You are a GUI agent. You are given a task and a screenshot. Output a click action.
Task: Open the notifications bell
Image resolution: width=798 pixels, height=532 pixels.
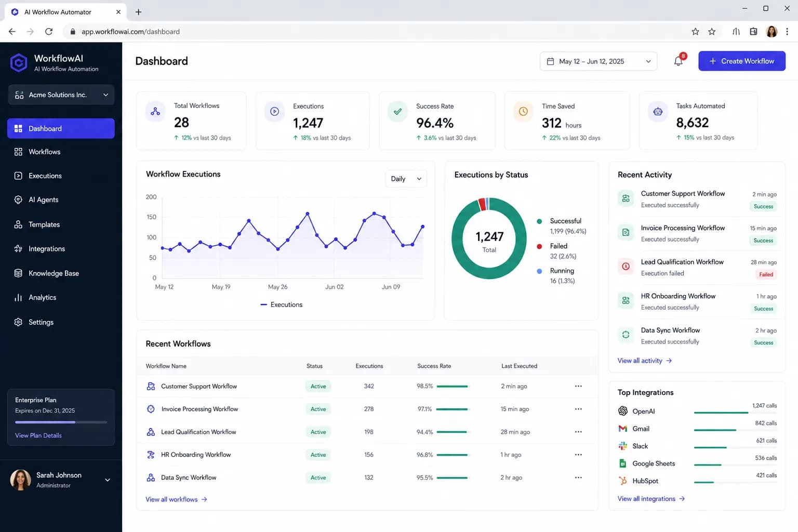pos(679,61)
